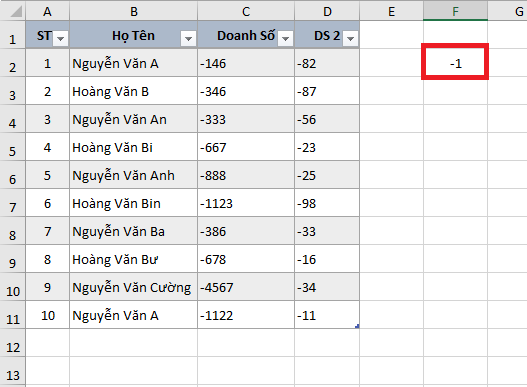Select the cell with value -667
Screen dimensions: 527x387
(x=246, y=147)
